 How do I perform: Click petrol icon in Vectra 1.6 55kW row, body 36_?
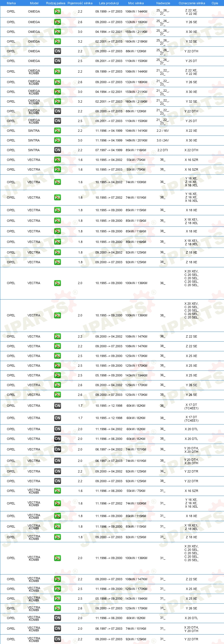click(58, 160)
